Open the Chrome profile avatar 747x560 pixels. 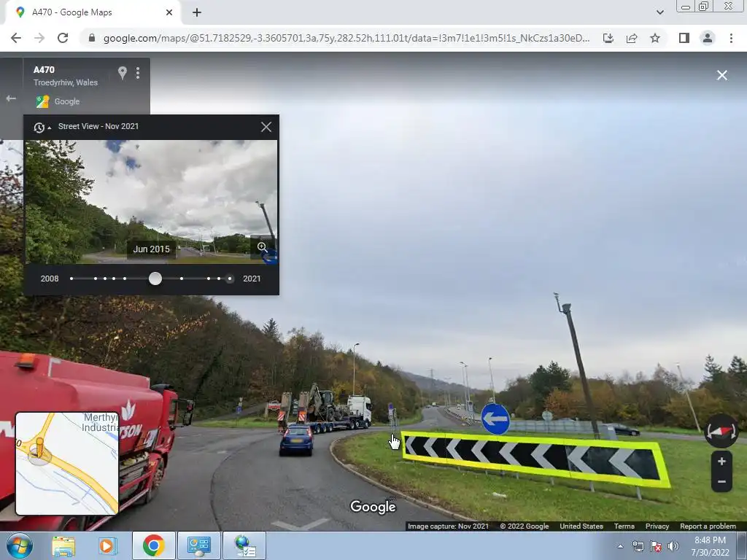pos(708,38)
